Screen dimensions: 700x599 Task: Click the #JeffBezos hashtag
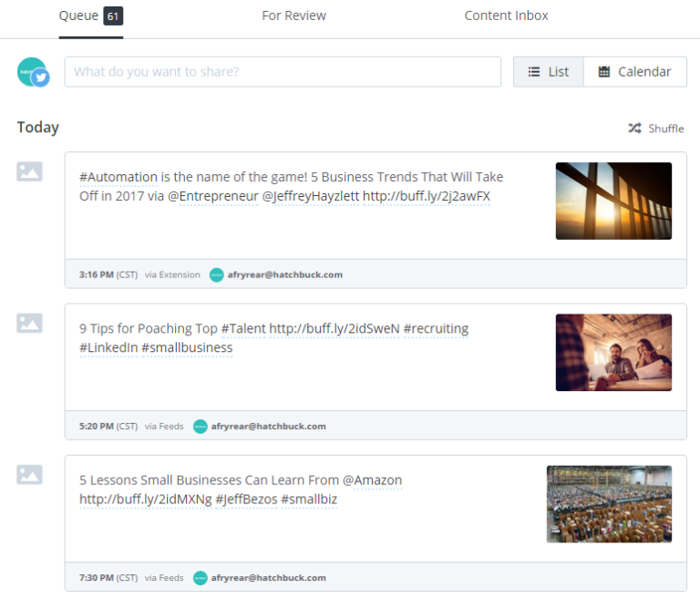point(246,500)
